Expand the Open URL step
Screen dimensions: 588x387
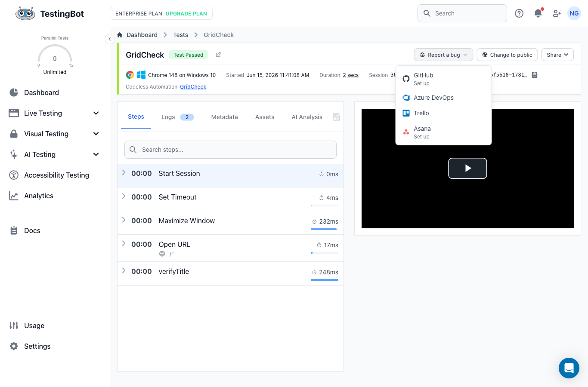tap(124, 244)
